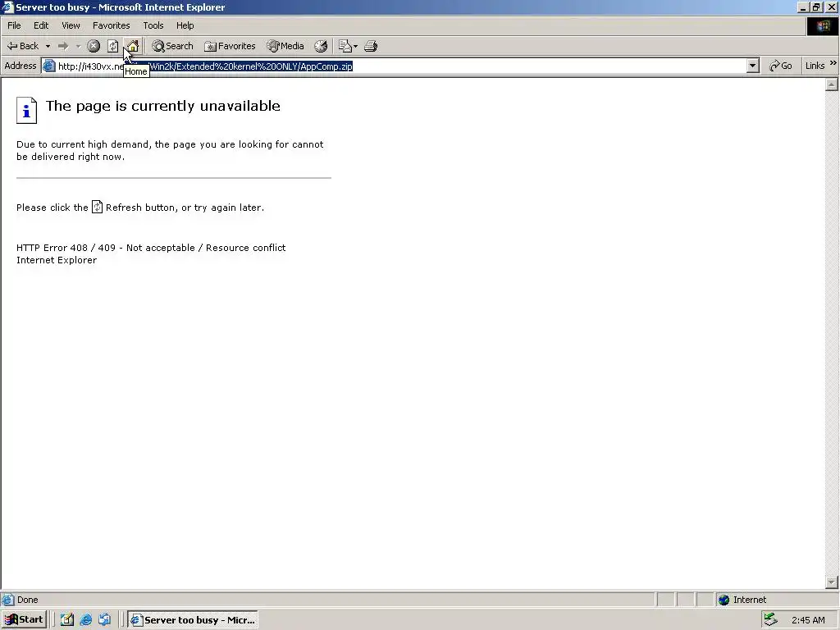Image resolution: width=840 pixels, height=630 pixels.
Task: Click the Back button in the toolbar
Action: (x=22, y=46)
